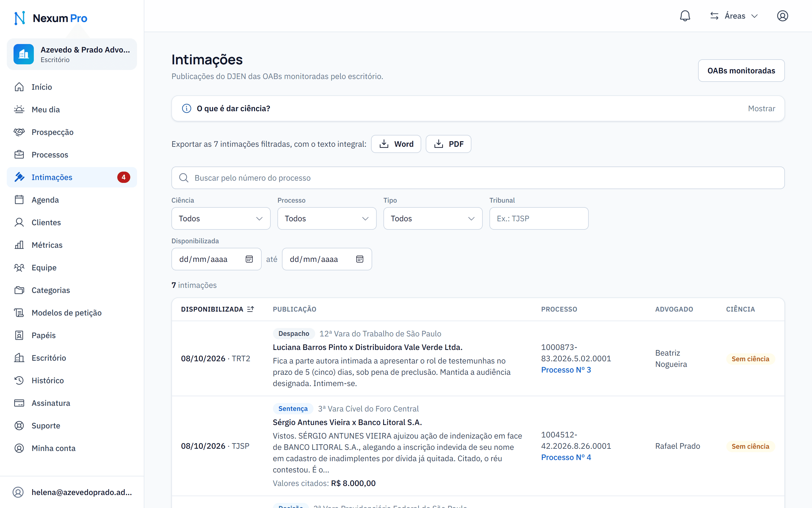Open the Tipo filter dropdown
812x508 pixels.
point(433,218)
